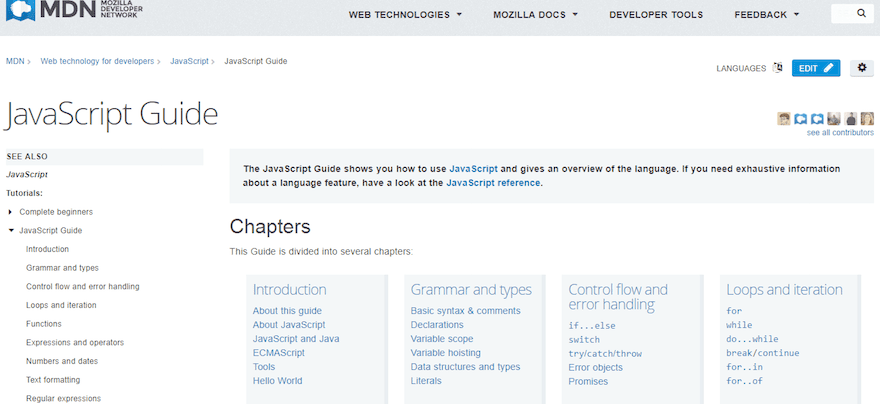Open Variable hoisting link

tap(445, 353)
